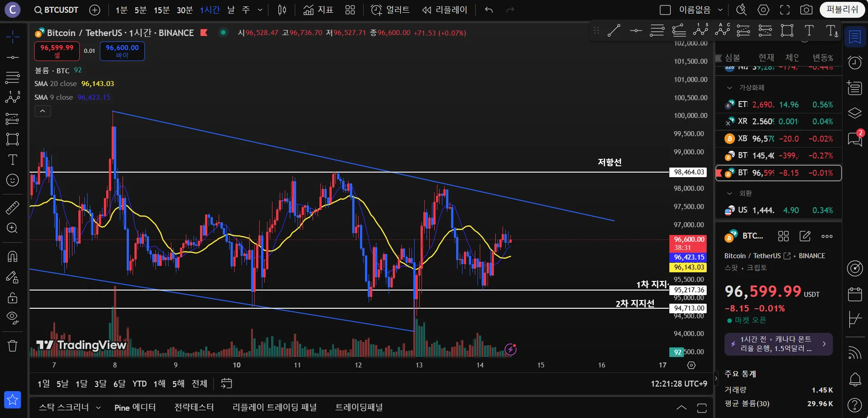Viewport: 868px width, 418px height.
Task: Toggle hide all drawings eye icon
Action: click(x=12, y=318)
